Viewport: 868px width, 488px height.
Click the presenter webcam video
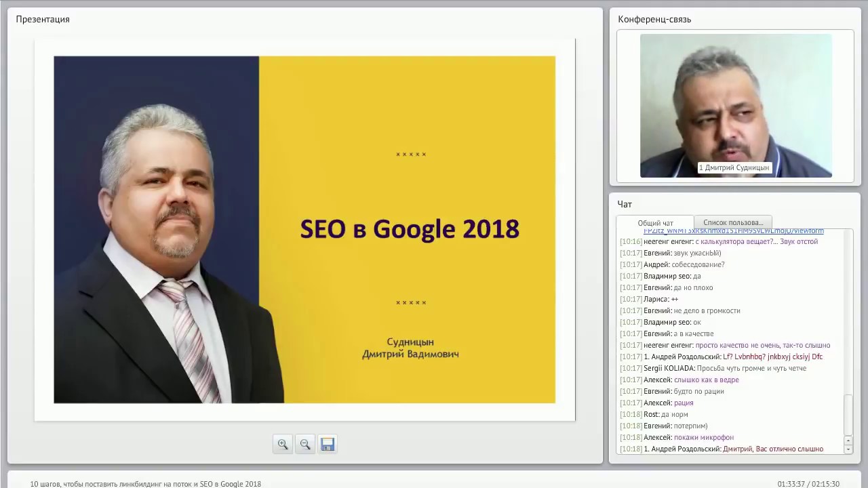click(736, 106)
